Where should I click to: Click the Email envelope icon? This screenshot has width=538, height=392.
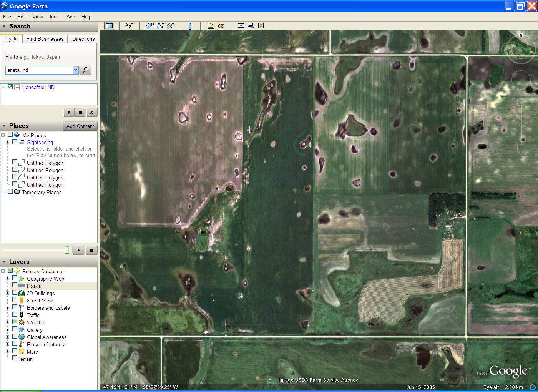coord(241,26)
